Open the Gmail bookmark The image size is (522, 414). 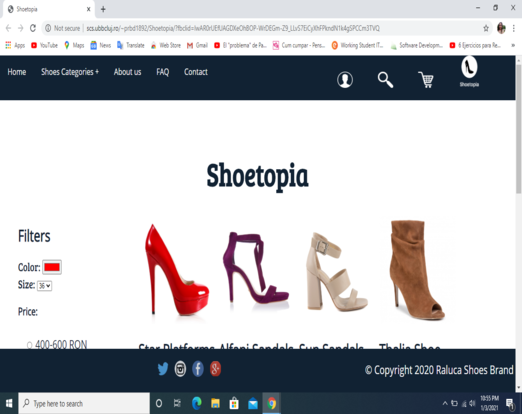click(x=197, y=45)
